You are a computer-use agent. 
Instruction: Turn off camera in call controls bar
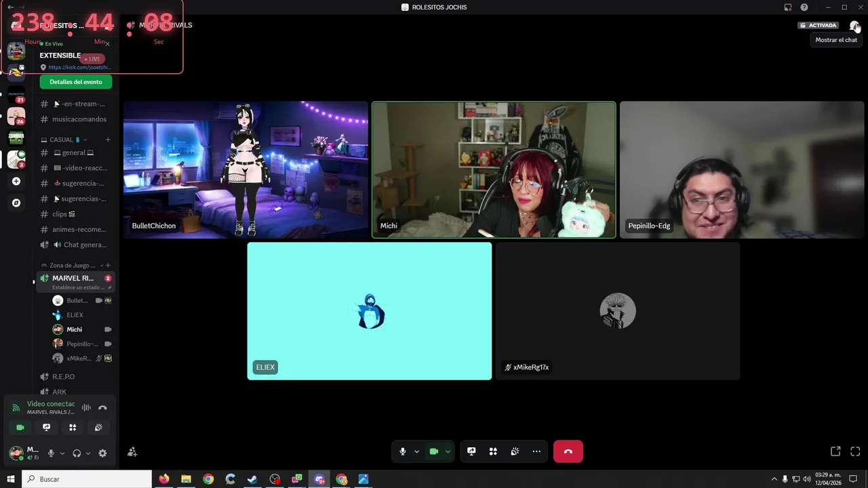pos(434,451)
